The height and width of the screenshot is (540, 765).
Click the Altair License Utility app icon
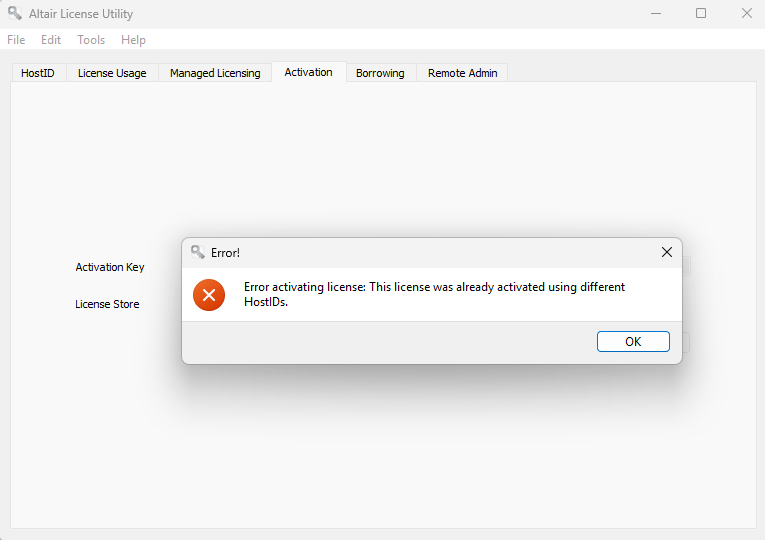pyautogui.click(x=15, y=13)
